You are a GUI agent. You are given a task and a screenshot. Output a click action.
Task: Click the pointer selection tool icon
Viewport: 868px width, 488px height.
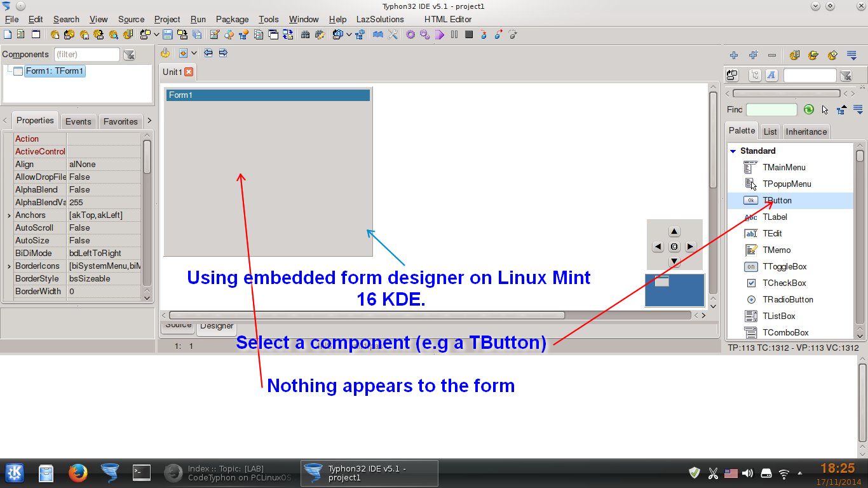pyautogui.click(x=825, y=109)
